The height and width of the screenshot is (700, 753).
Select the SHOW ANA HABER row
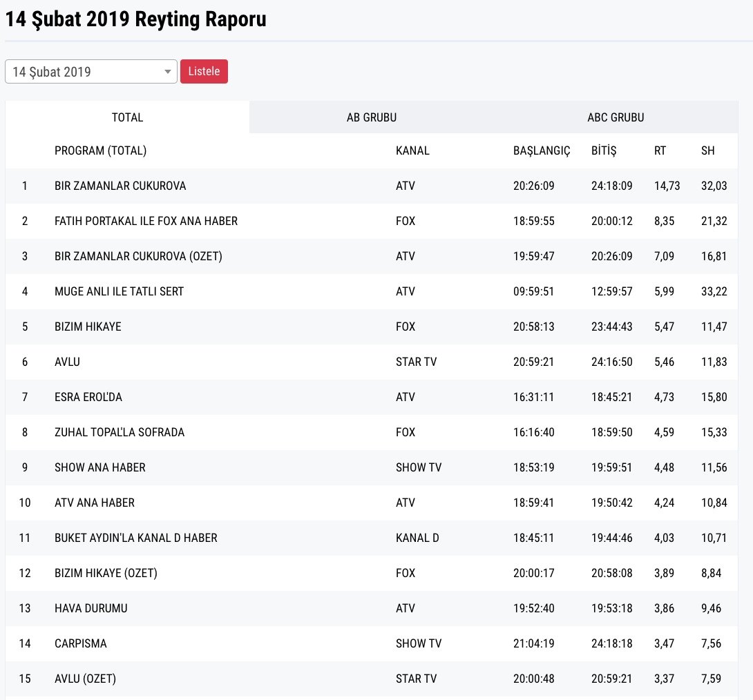[99, 467]
